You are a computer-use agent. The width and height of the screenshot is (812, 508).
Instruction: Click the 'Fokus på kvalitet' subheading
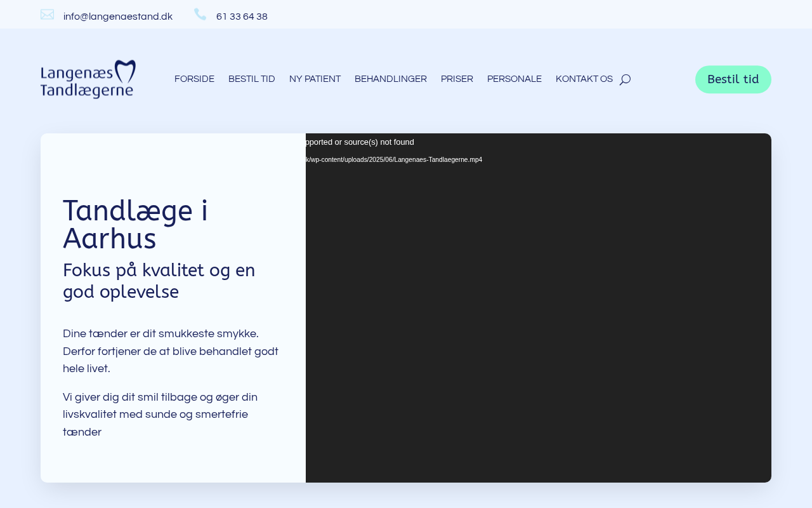(x=159, y=281)
